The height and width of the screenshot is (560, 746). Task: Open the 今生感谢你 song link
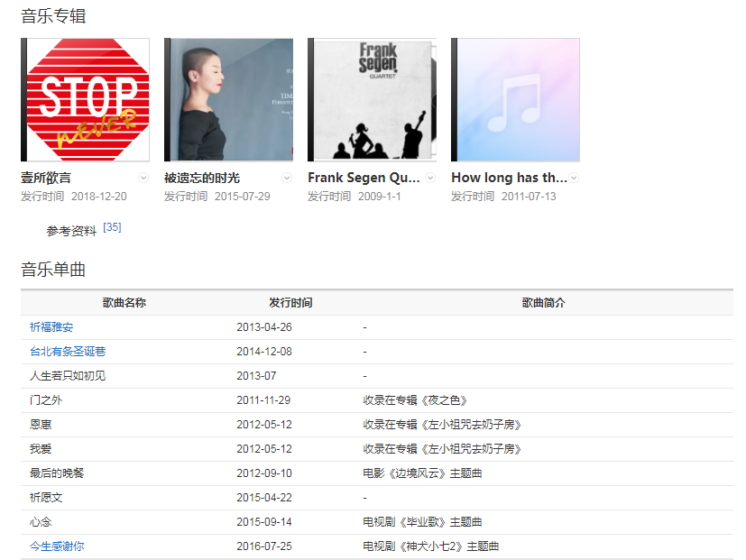[57, 546]
